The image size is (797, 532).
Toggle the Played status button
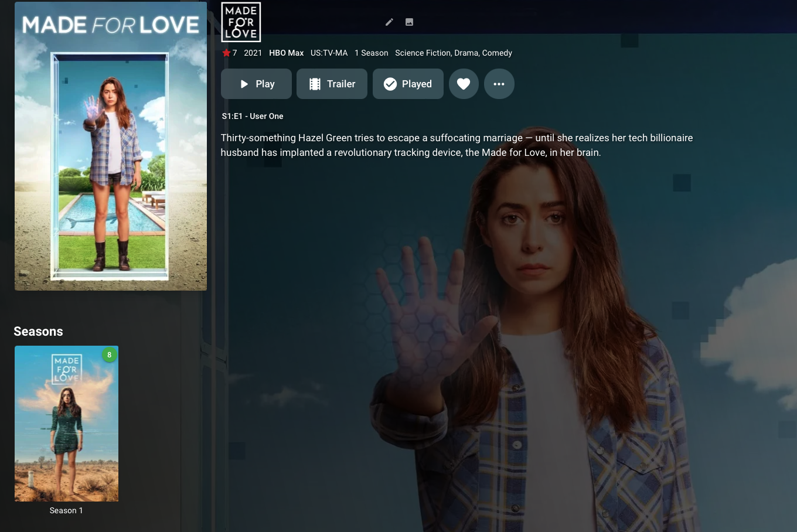point(408,84)
